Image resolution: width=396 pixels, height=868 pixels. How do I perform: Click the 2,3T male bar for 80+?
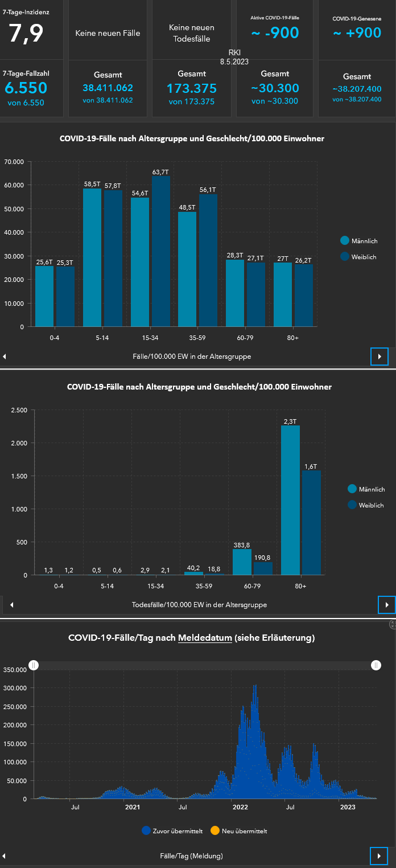pyautogui.click(x=291, y=500)
